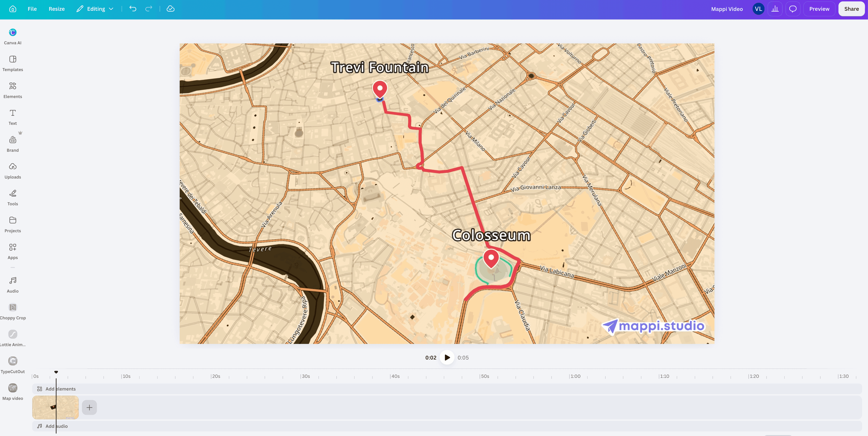
Task: Launch the Map video app
Action: tap(13, 392)
